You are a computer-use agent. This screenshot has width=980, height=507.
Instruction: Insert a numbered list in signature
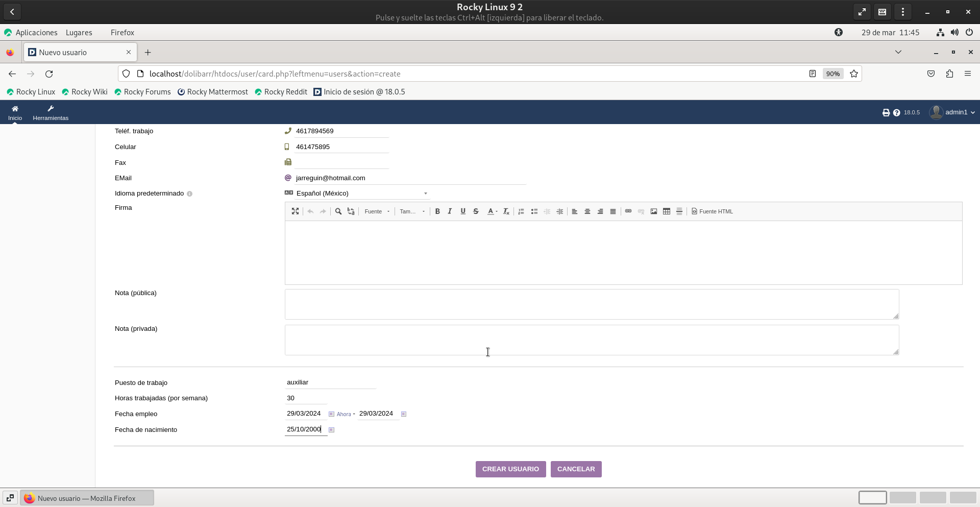[521, 211]
